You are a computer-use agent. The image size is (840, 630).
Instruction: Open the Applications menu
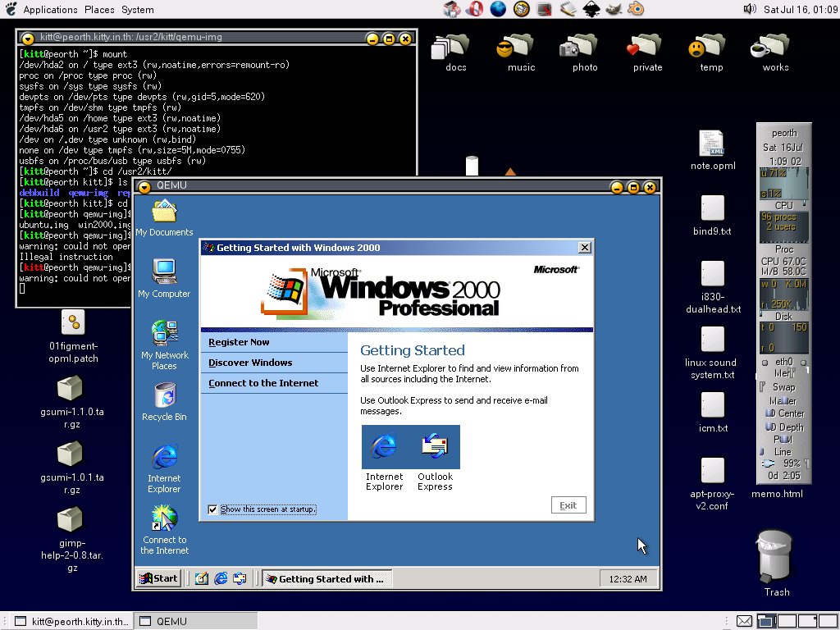[50, 10]
